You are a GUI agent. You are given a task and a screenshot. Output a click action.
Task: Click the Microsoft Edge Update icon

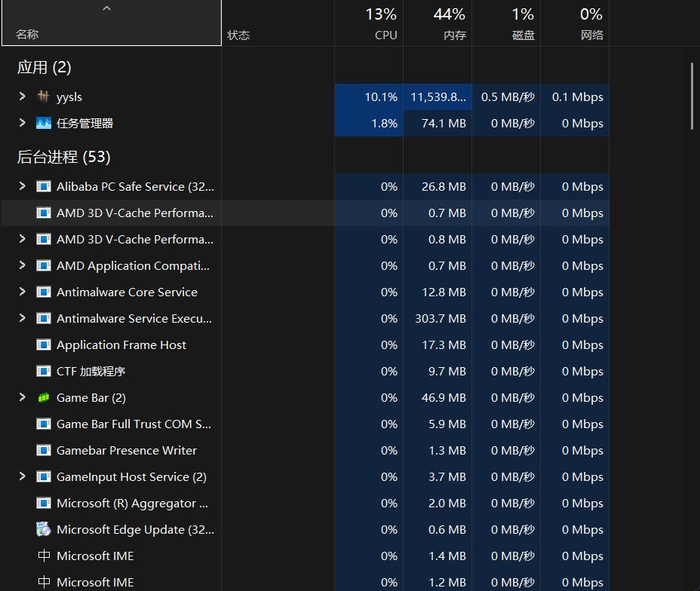tap(43, 529)
